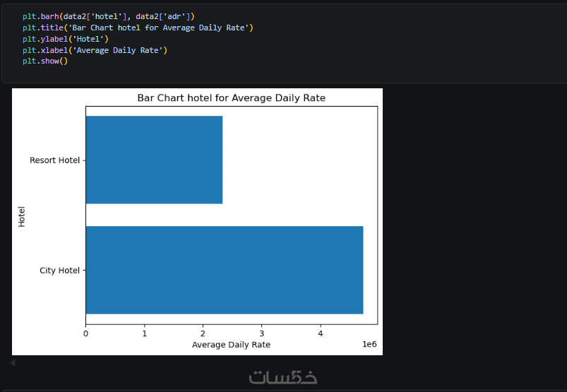Click the Arabic watermark logo at bottom

pyautogui.click(x=282, y=378)
